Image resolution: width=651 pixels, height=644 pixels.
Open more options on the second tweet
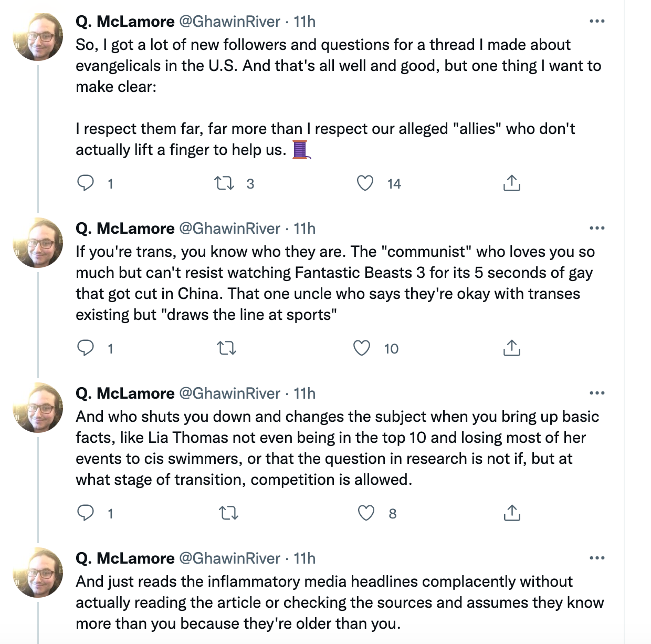coord(597,228)
